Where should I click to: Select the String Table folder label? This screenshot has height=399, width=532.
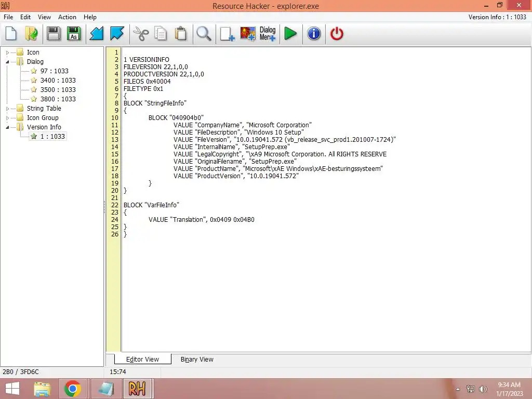click(44, 108)
